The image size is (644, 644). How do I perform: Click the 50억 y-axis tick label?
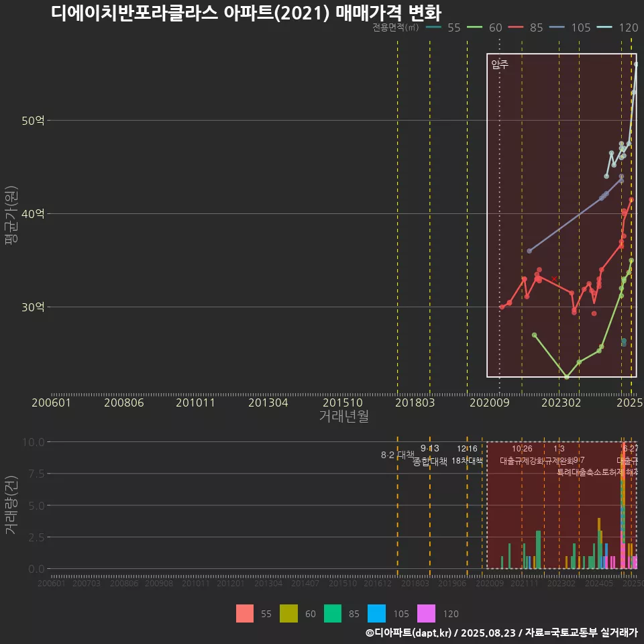point(34,121)
